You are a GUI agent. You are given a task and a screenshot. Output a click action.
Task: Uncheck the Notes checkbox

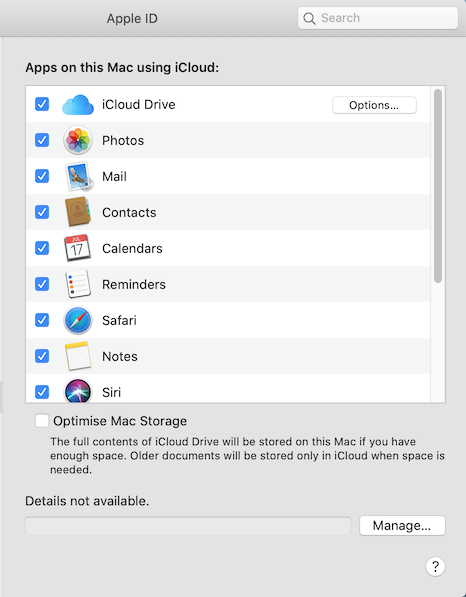click(x=42, y=356)
